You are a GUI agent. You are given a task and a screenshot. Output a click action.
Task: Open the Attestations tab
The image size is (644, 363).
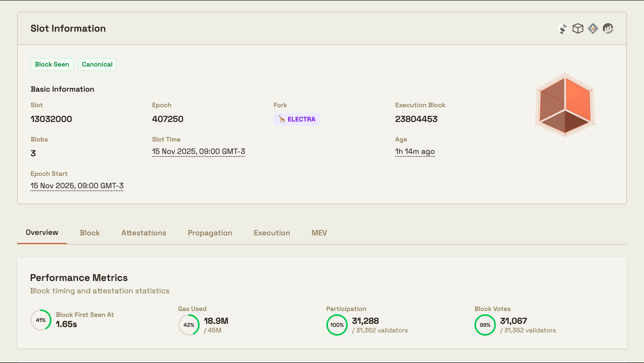click(144, 233)
